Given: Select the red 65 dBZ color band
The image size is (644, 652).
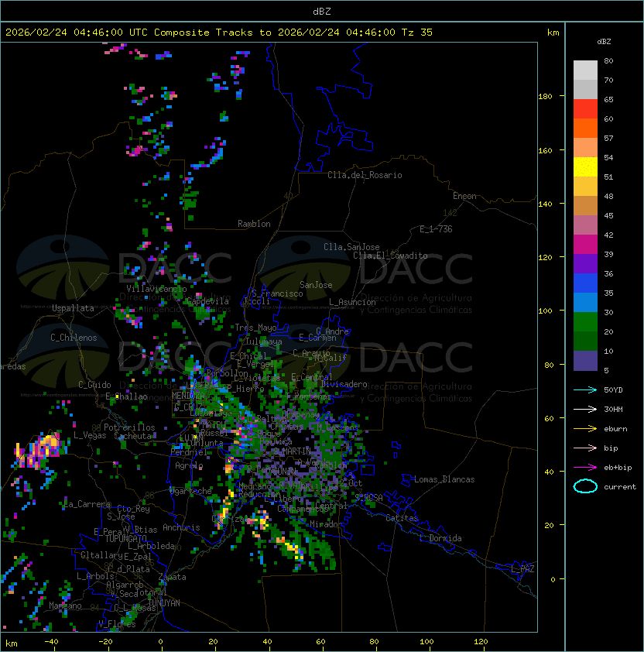Looking at the screenshot, I should point(585,108).
